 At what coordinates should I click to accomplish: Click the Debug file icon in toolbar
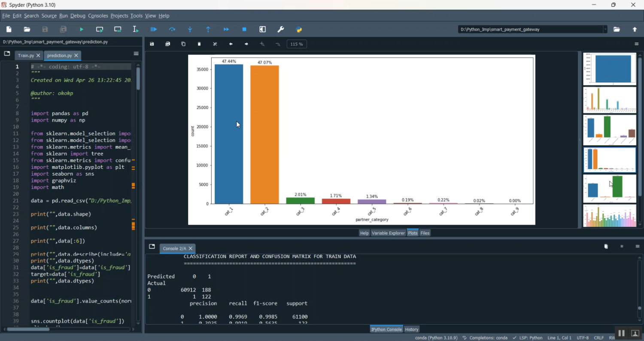[154, 29]
